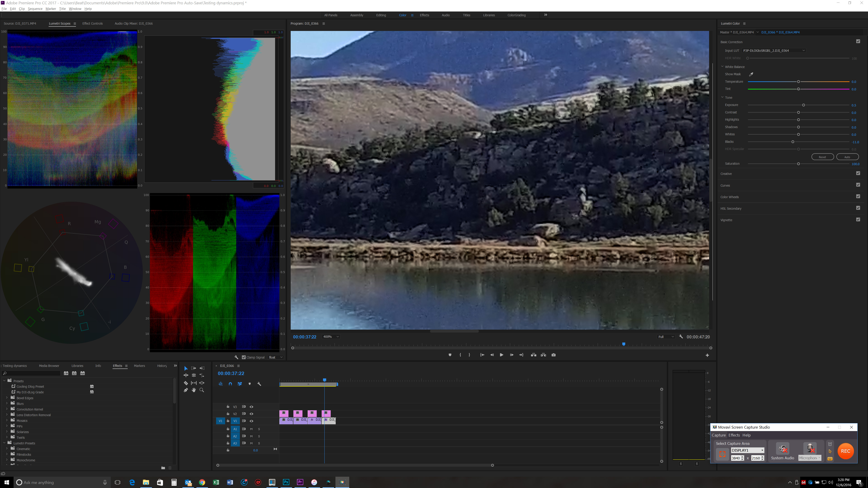Toggle Basic Correction checkbox
This screenshot has width=868, height=488.
coord(858,41)
